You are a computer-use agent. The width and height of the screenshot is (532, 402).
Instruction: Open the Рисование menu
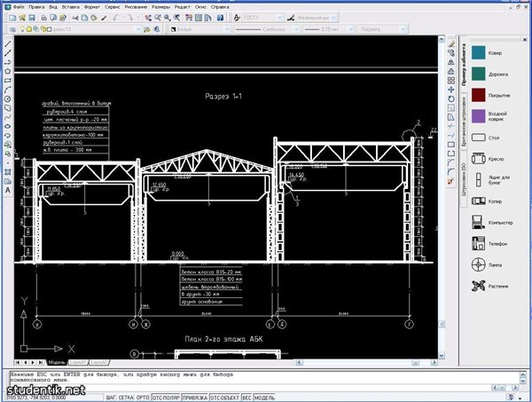[x=136, y=7]
